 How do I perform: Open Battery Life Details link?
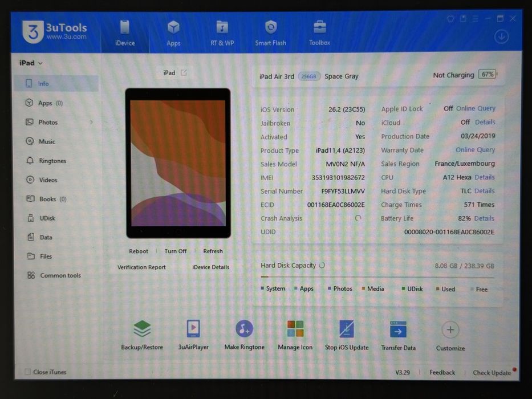tap(484, 218)
